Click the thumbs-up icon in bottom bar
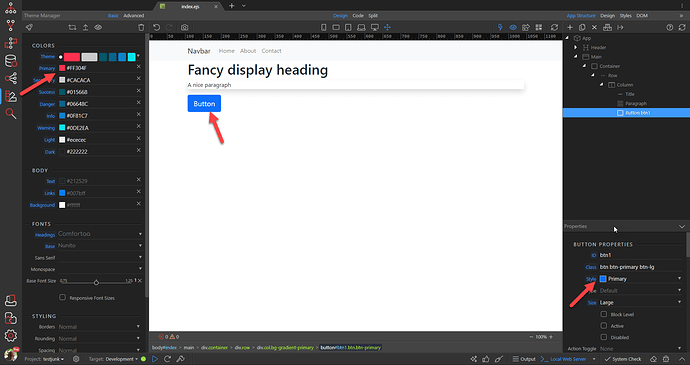Screen dimensions: 690x365 [x=486, y=359]
